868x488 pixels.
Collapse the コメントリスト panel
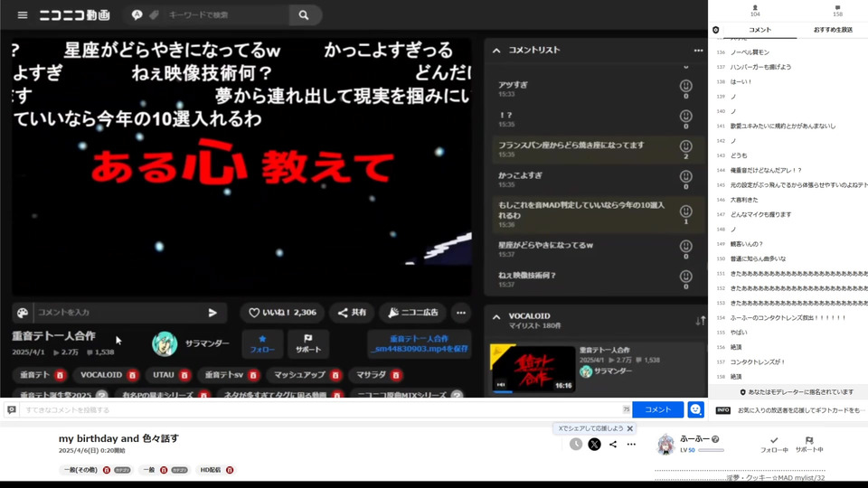point(496,51)
